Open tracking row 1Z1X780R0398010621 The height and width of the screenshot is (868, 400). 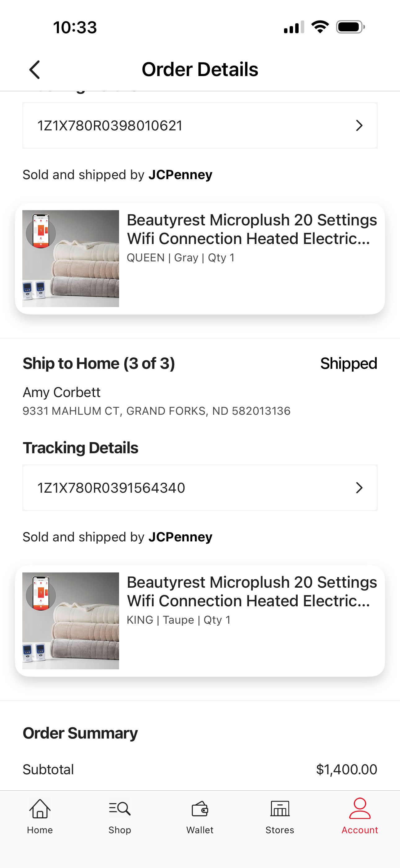tap(200, 126)
